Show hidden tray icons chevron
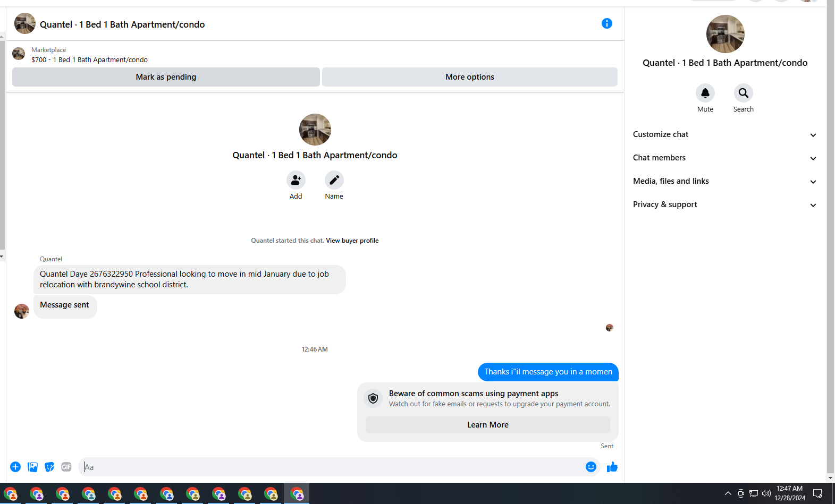 pos(728,493)
